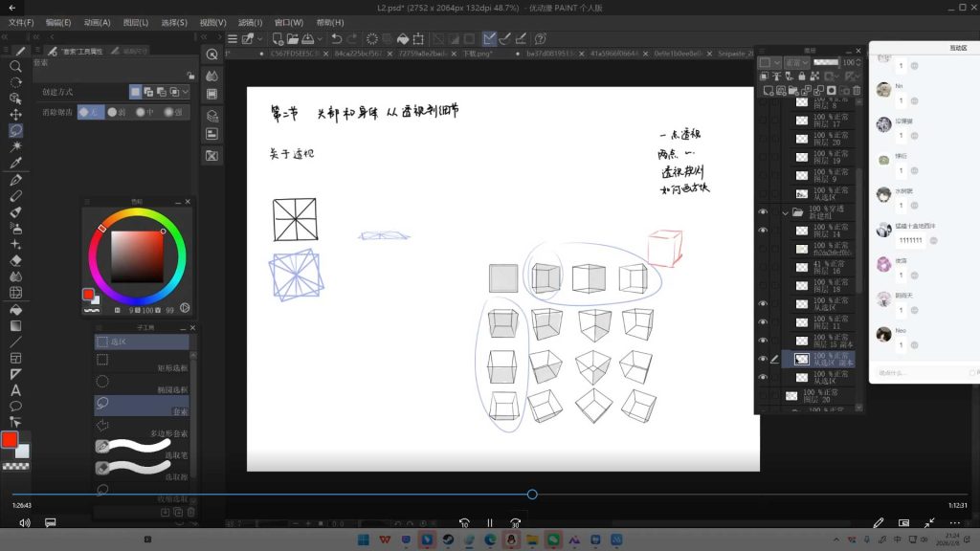
Task: Select the 矩形选框 sub tool
Action: [142, 362]
